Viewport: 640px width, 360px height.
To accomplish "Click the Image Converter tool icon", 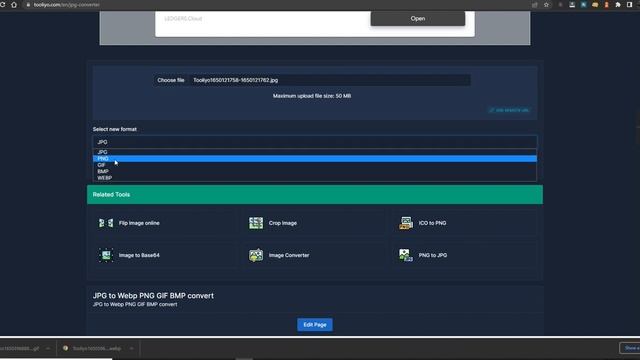I will point(256,255).
